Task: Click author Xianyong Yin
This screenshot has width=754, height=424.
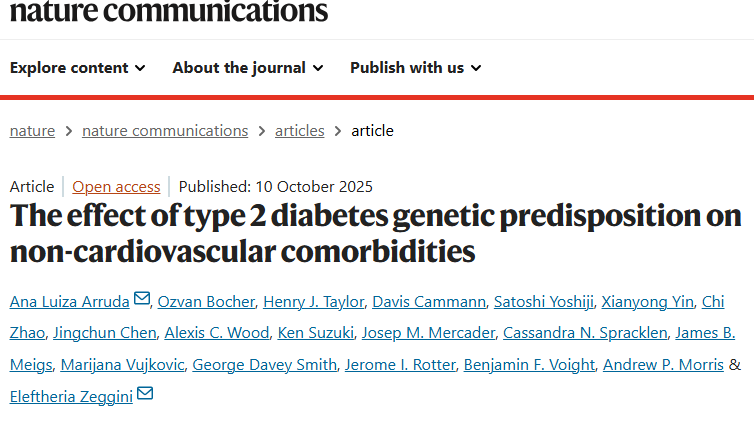Action: click(x=646, y=301)
